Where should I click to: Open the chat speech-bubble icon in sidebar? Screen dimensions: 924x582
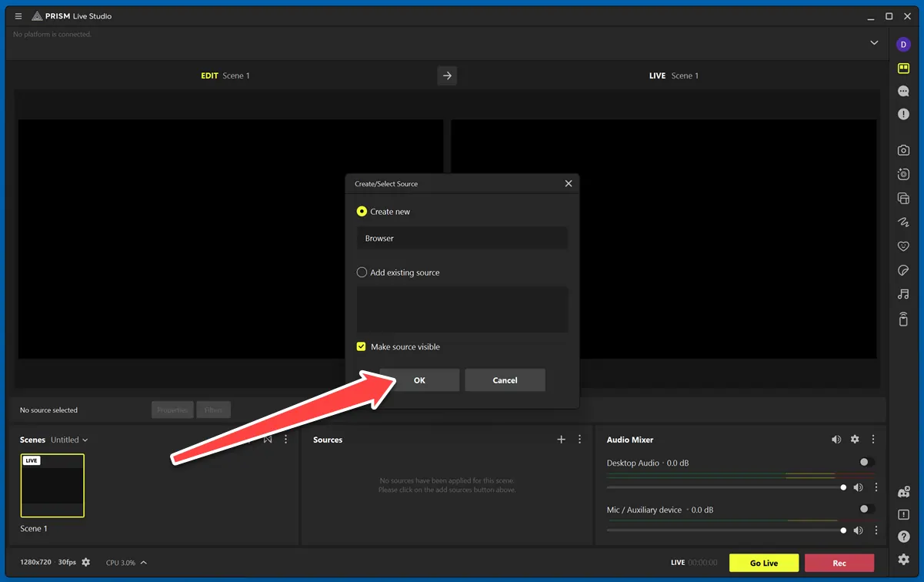(x=903, y=91)
